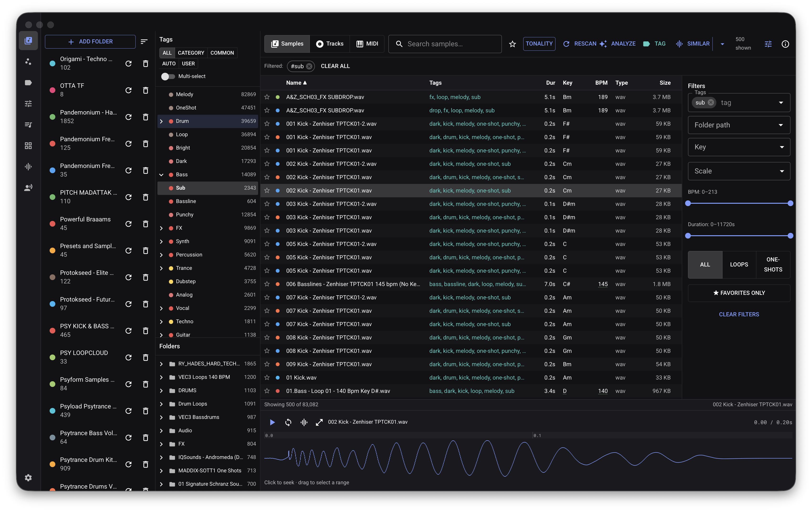Open the voice icon in left sidebar
812x511 pixels.
pos(28,187)
